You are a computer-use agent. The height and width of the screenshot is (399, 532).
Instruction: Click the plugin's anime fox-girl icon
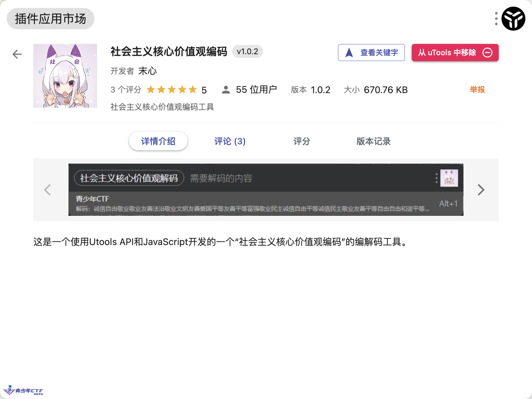65,76
